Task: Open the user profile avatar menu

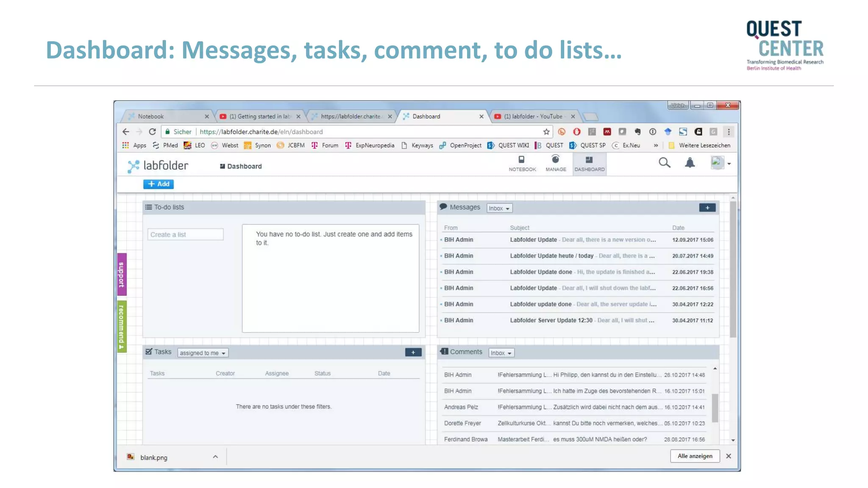Action: [x=720, y=163]
